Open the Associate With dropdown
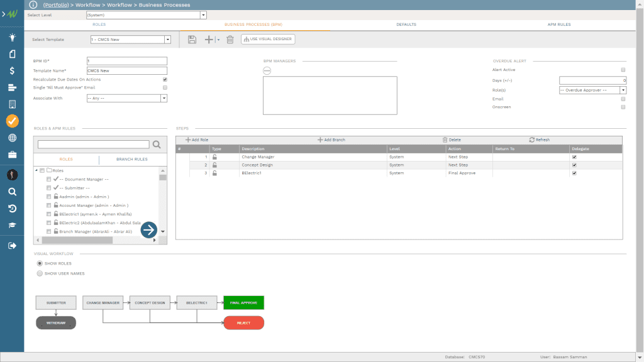644x362 pixels. click(x=164, y=98)
